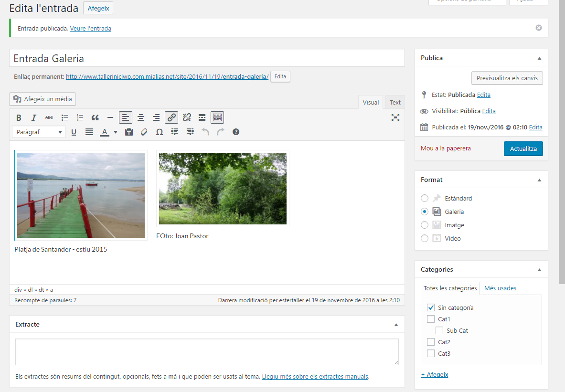The image size is (565, 392).
Task: Toggle the toolbar (kitchen sink) icon
Action: pyautogui.click(x=217, y=117)
